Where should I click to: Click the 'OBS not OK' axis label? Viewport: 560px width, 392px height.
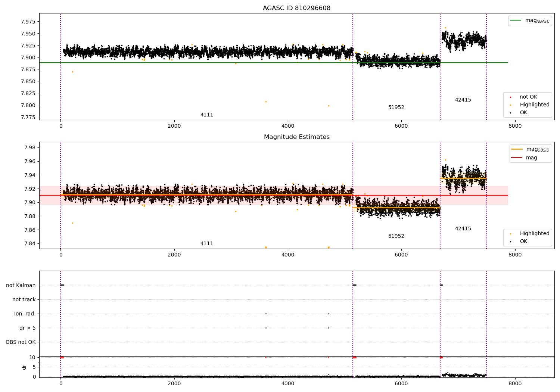[21, 342]
